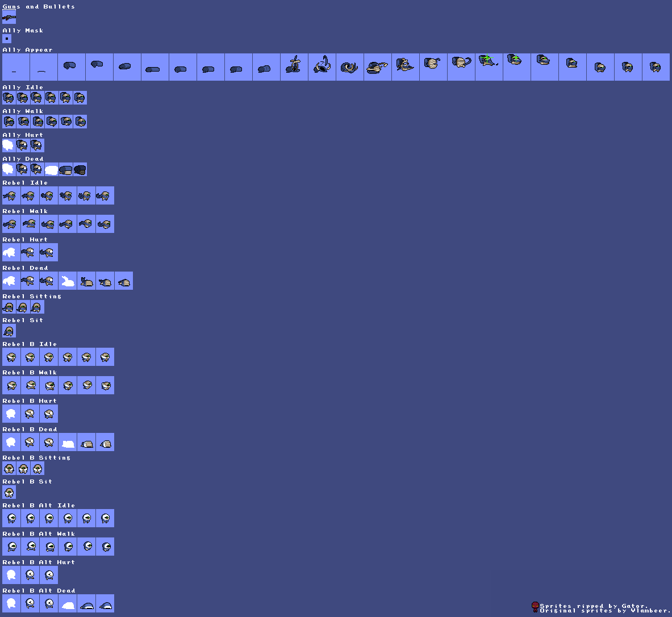This screenshot has width=672, height=617.
Task: Click the 'Rebel B Alt Dead' label
Action: coord(39,590)
